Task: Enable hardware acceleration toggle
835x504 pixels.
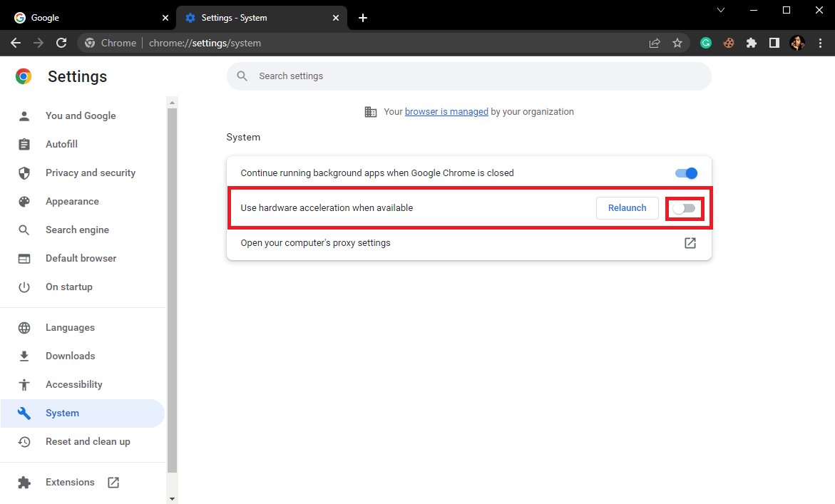Action: [x=685, y=208]
